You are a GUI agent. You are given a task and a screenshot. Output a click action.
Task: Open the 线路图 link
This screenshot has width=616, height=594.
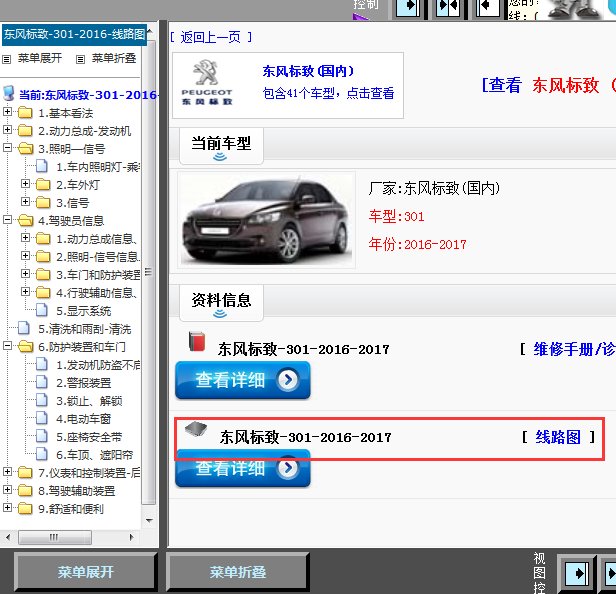tap(558, 437)
